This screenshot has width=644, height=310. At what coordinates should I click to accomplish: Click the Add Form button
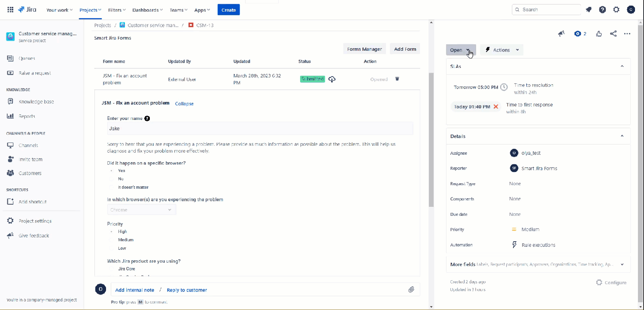(x=405, y=49)
